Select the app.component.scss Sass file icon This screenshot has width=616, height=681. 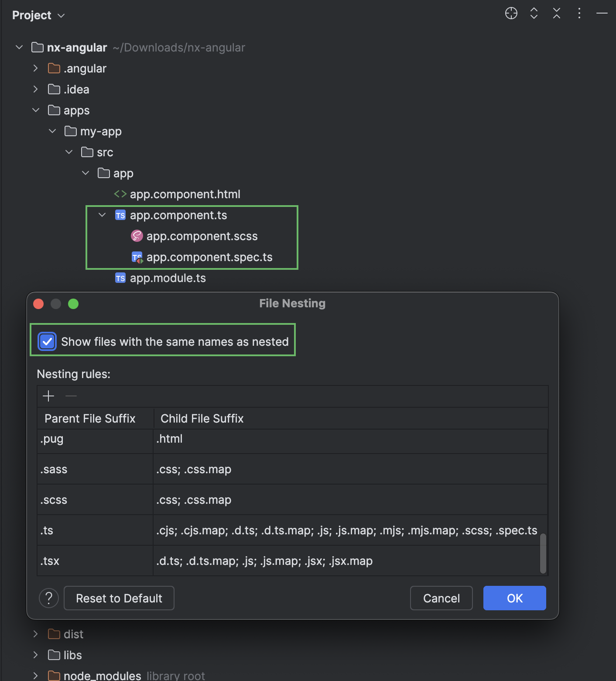(137, 236)
